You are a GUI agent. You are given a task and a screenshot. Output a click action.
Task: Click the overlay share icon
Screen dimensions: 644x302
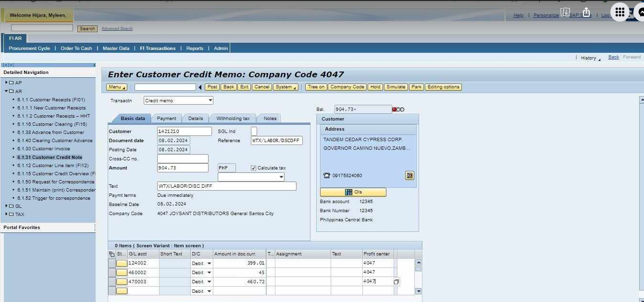[x=586, y=12]
